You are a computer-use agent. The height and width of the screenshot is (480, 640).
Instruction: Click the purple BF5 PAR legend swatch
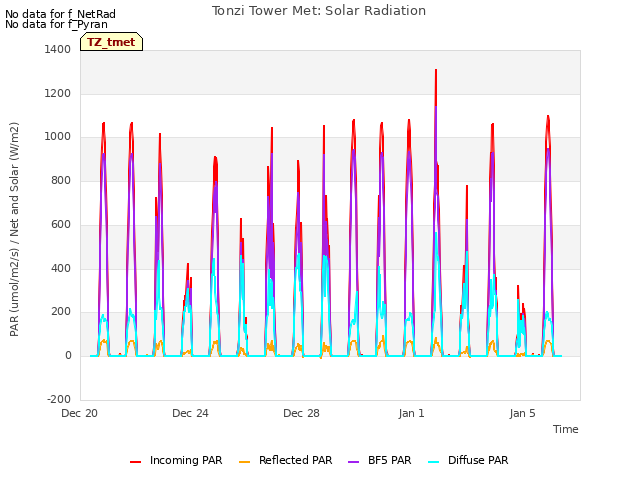353,462
